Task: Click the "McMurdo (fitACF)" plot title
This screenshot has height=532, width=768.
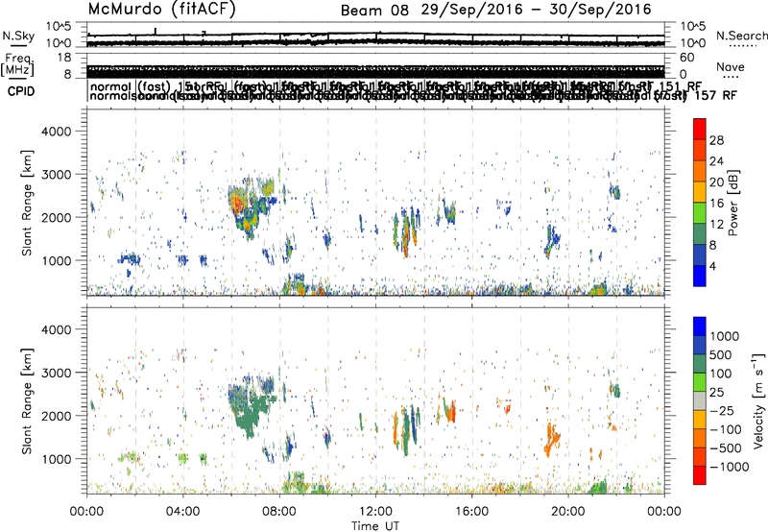Action: pyautogui.click(x=161, y=10)
